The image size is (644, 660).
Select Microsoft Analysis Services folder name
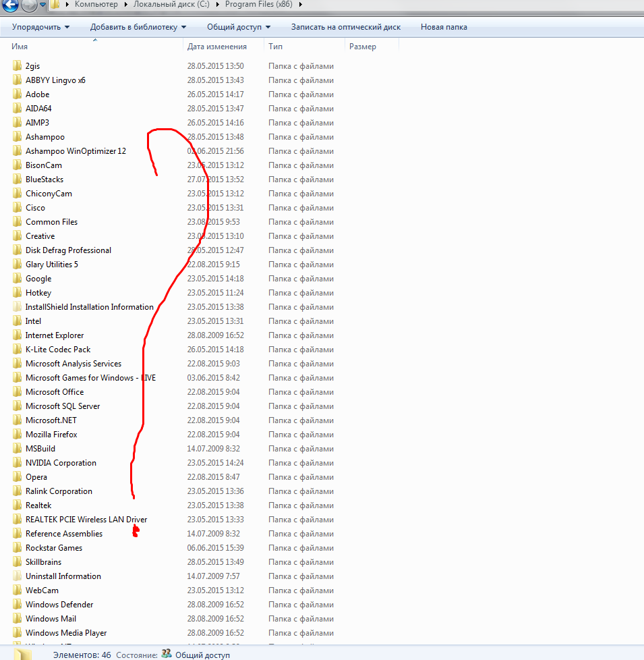74,364
